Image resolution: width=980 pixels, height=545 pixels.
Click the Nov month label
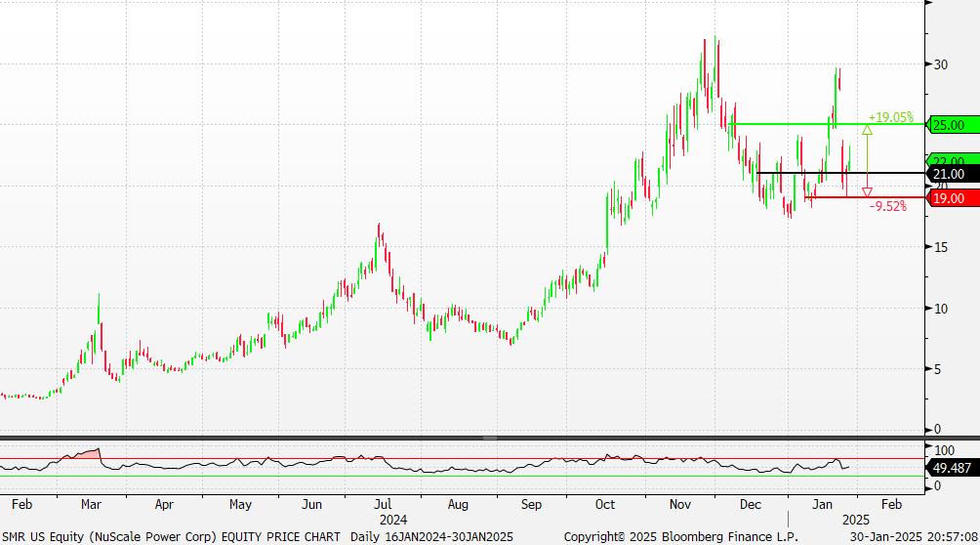pos(680,504)
